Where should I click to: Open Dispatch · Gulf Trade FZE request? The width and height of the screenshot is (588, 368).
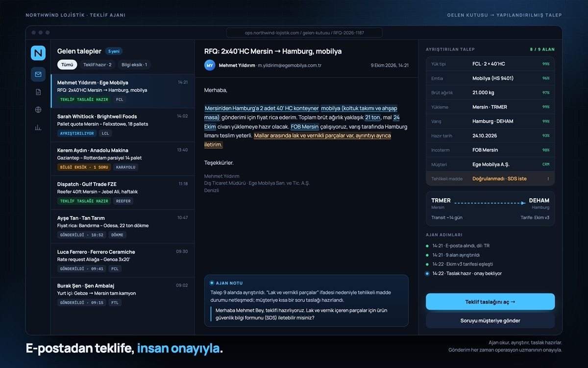pyautogui.click(x=122, y=193)
